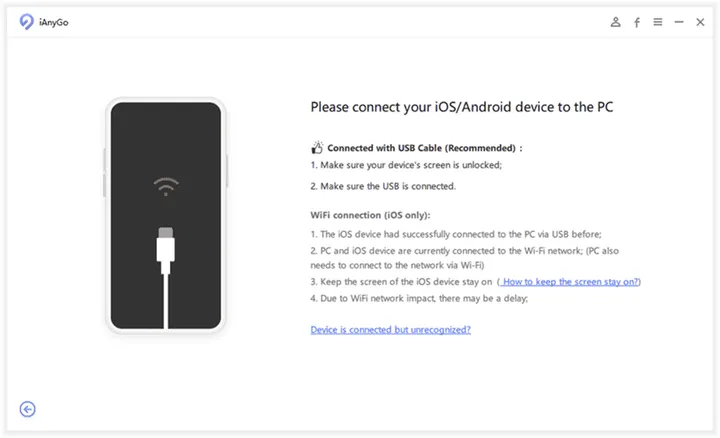Open "Device is connected but unrecognized?" link

pos(390,329)
